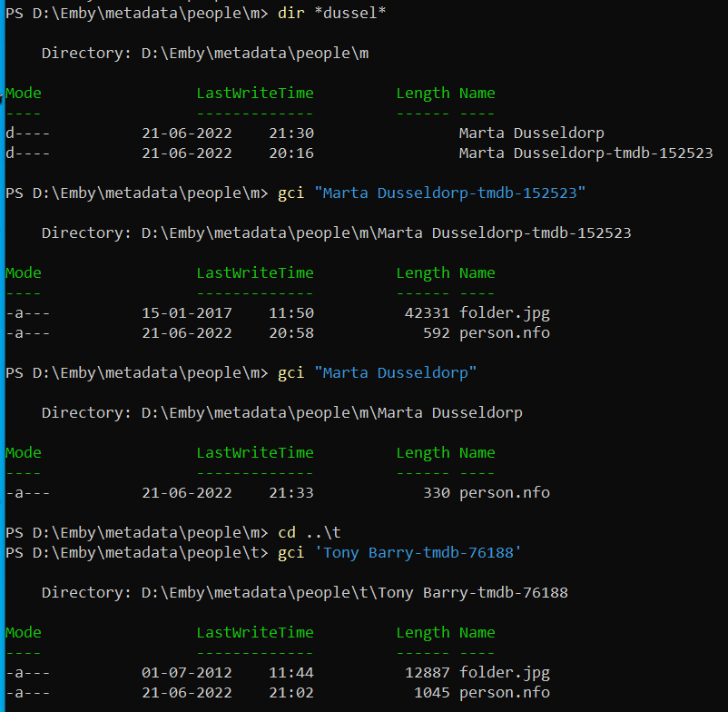
Task: Click the 01-07-2012 date value
Action: point(187,672)
